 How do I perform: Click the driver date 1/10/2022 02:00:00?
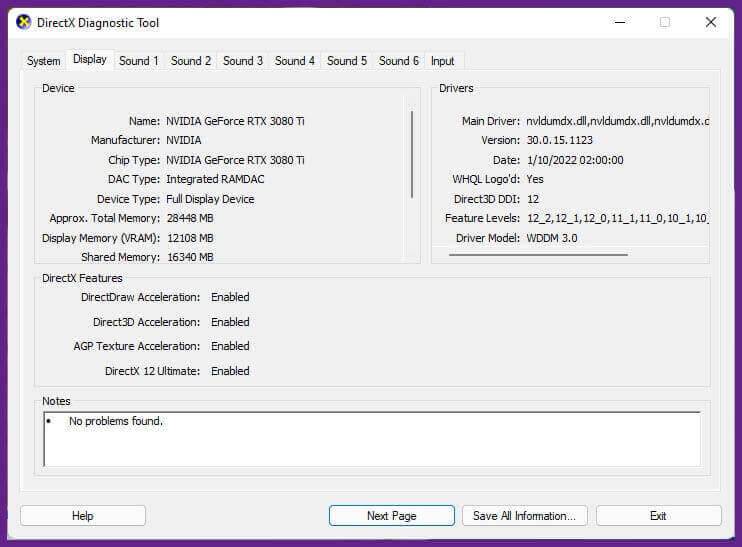click(x=575, y=160)
